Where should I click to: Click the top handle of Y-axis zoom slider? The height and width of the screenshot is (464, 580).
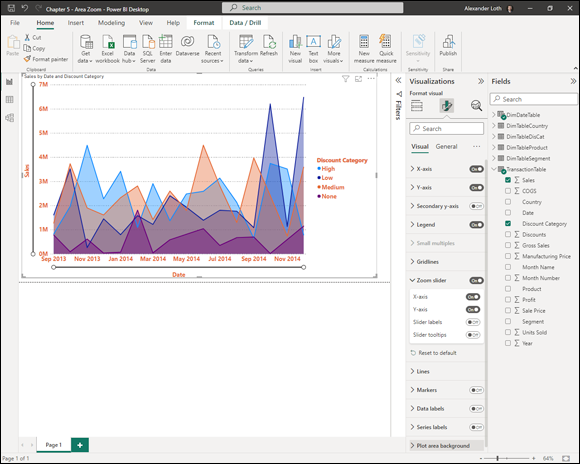(x=33, y=84)
